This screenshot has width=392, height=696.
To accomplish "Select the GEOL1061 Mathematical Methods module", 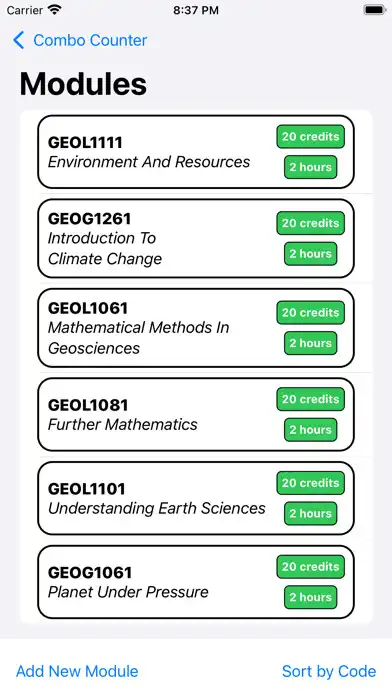I will (x=196, y=328).
